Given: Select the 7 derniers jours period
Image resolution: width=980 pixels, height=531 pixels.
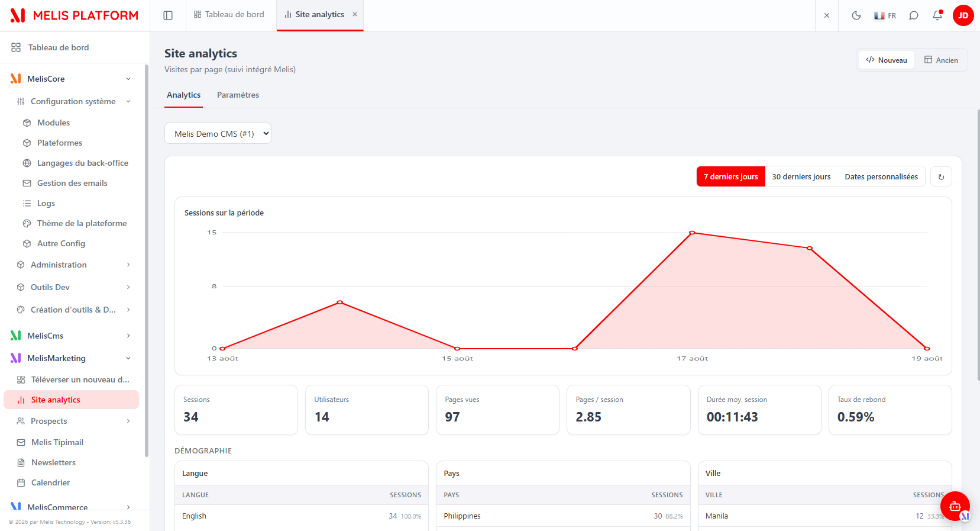Looking at the screenshot, I should click(x=730, y=176).
